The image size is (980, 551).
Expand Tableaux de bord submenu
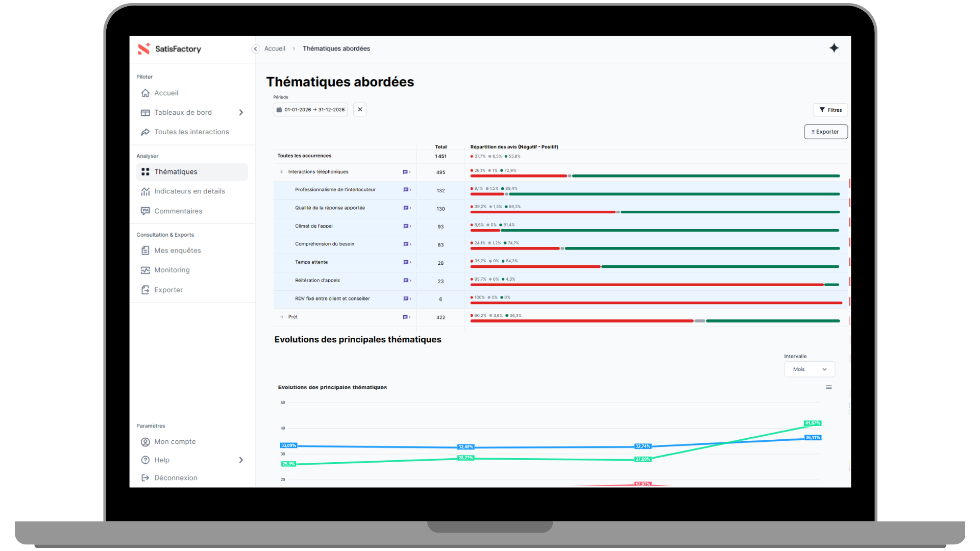coord(241,113)
